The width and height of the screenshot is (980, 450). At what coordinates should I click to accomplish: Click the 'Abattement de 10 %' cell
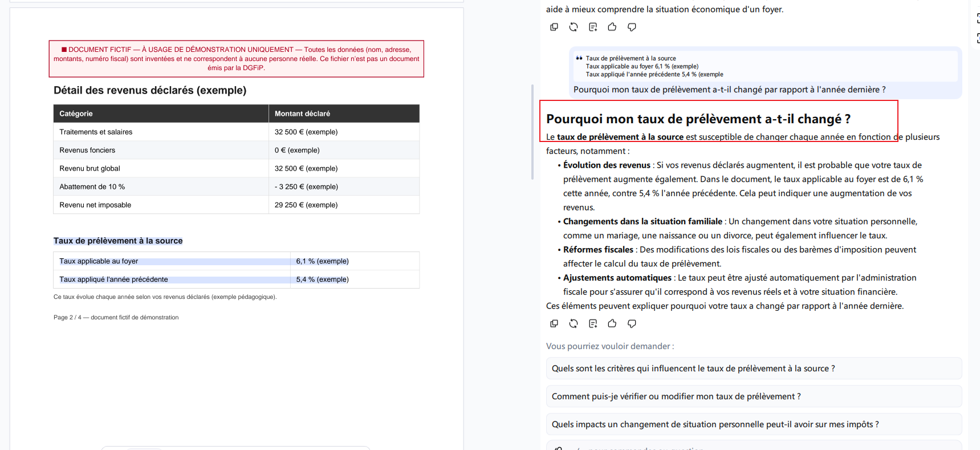(161, 187)
